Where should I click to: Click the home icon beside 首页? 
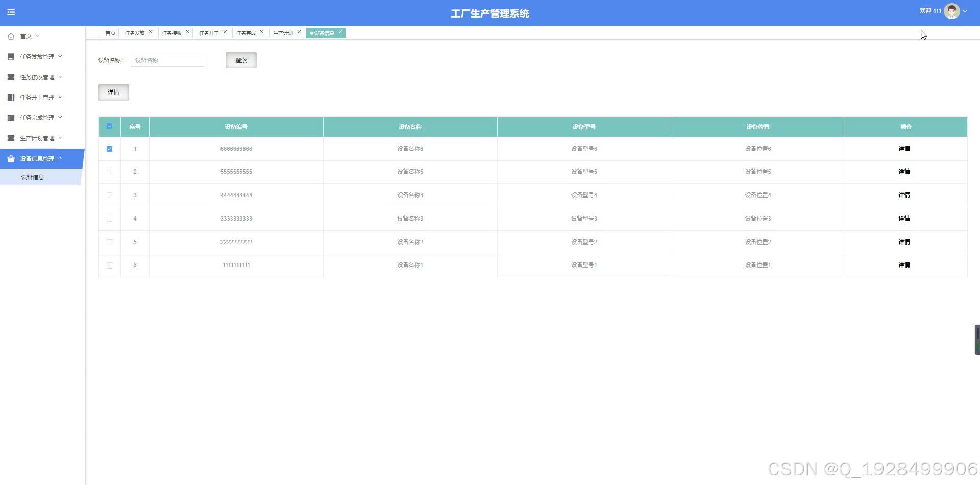tap(11, 36)
